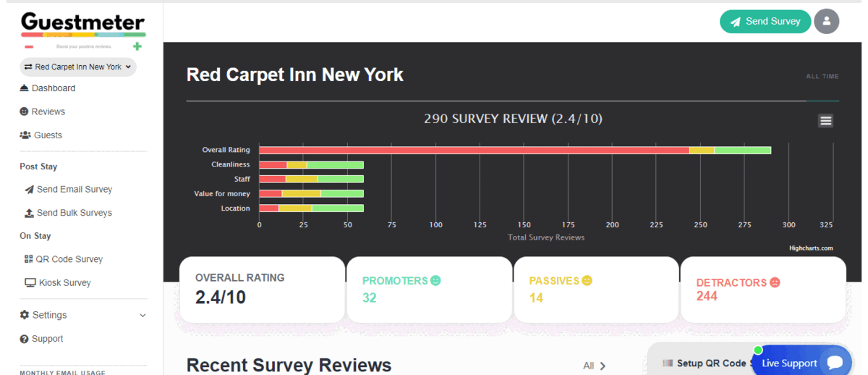
Task: Click 'Staff' axis label
Action: coord(242,179)
